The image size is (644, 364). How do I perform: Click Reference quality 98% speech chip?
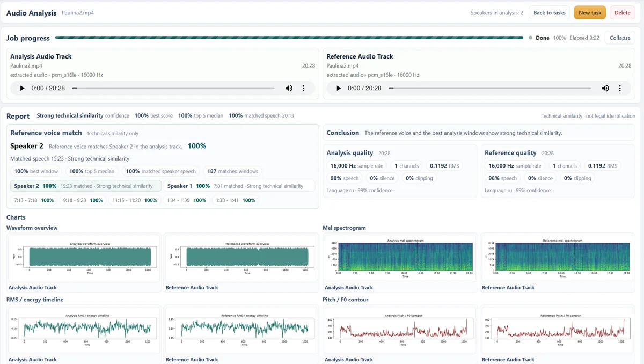pyautogui.click(x=503, y=178)
